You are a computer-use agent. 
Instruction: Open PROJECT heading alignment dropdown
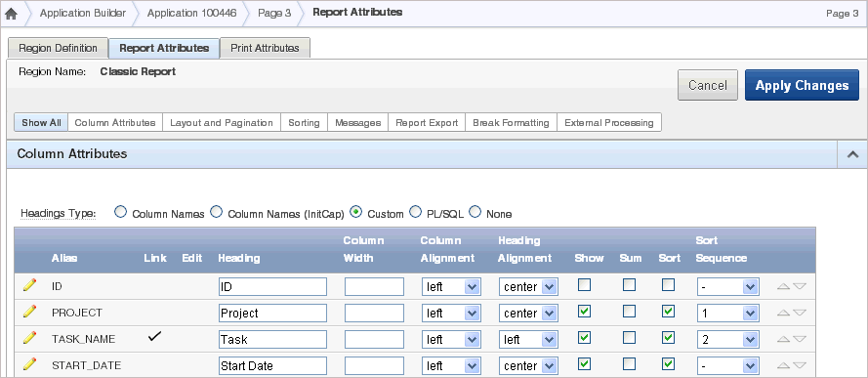point(528,314)
